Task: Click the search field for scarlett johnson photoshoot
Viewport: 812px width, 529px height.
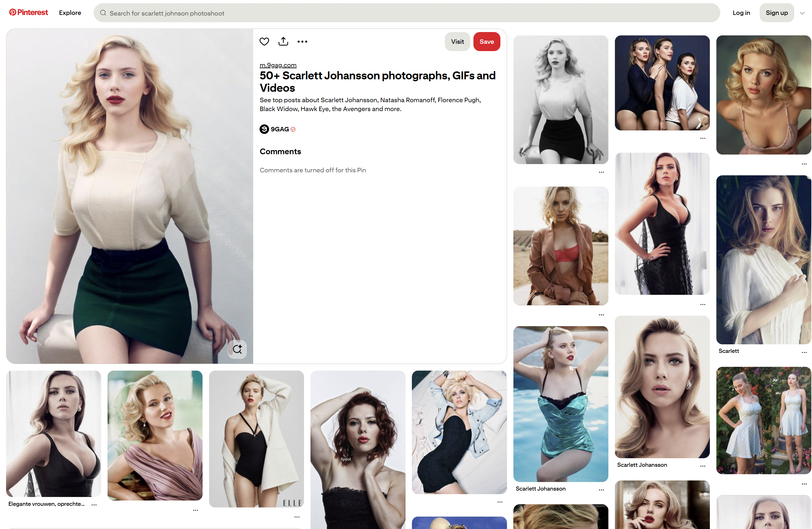Action: 407,13
